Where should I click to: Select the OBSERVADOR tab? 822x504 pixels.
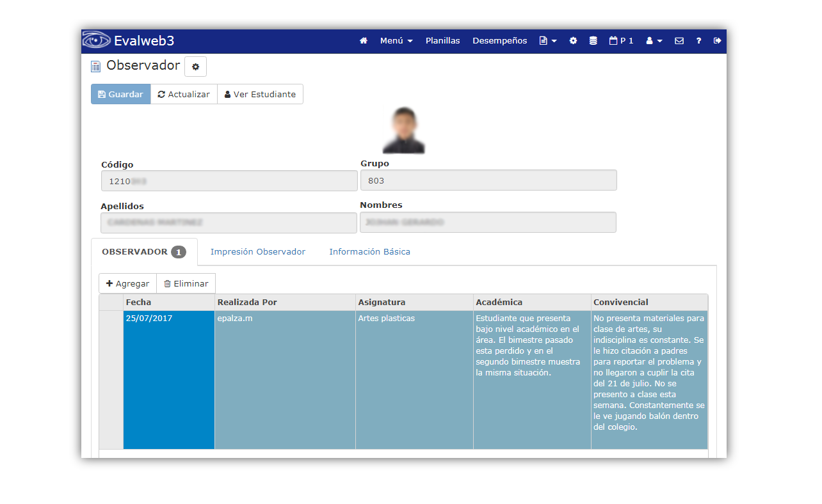(144, 252)
